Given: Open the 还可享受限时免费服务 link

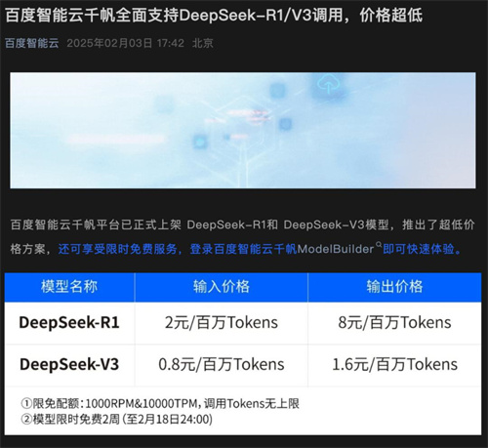Looking at the screenshot, I should (118, 249).
